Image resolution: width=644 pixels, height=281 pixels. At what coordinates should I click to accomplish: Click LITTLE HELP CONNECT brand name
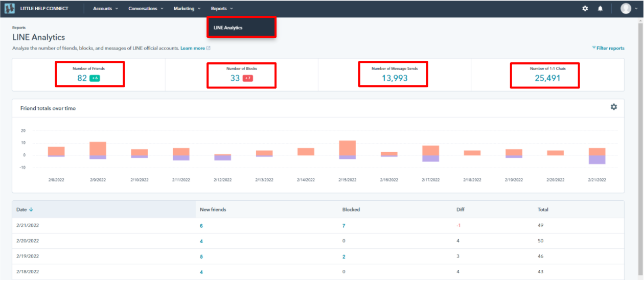point(44,9)
